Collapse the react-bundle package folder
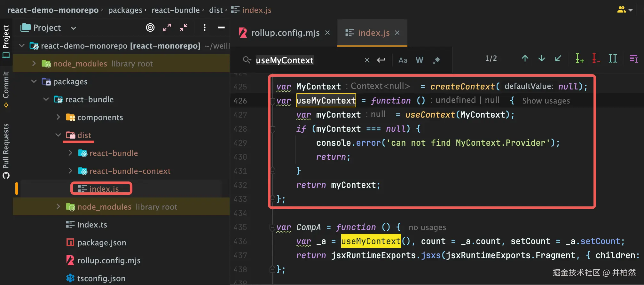 click(x=46, y=99)
